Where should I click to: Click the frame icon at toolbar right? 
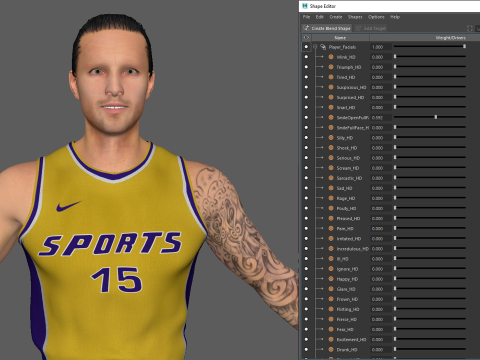click(470, 28)
